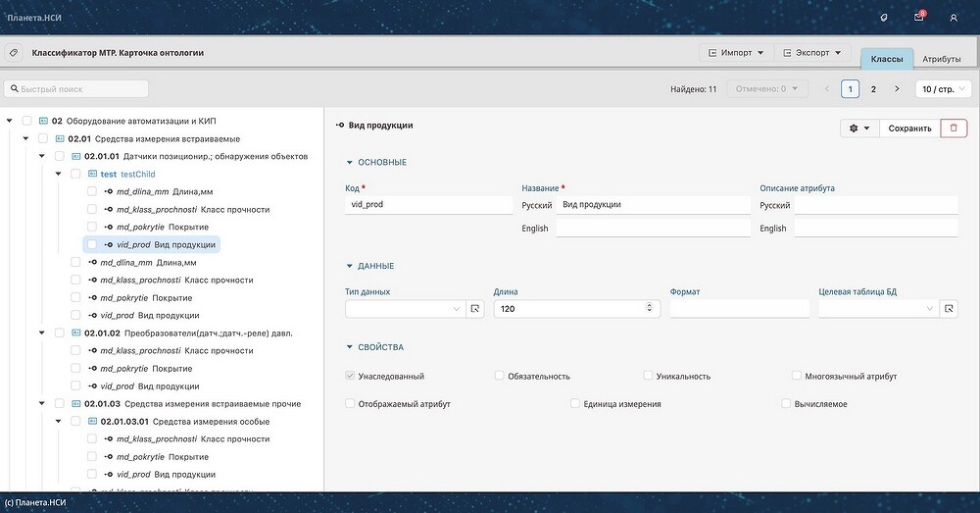The width and height of the screenshot is (980, 513).
Task: Collapse the 02.01.01 Датчики node
Action: pos(42,156)
